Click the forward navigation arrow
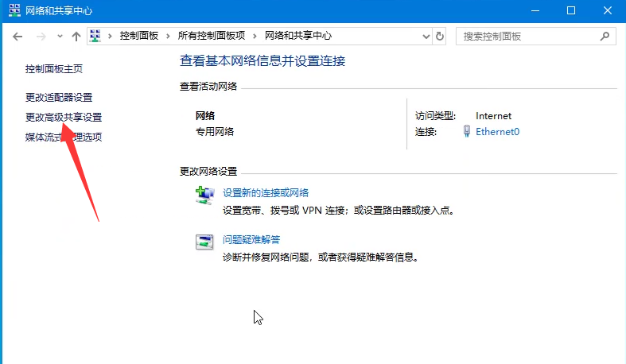This screenshot has height=364, width=626. (x=41, y=37)
